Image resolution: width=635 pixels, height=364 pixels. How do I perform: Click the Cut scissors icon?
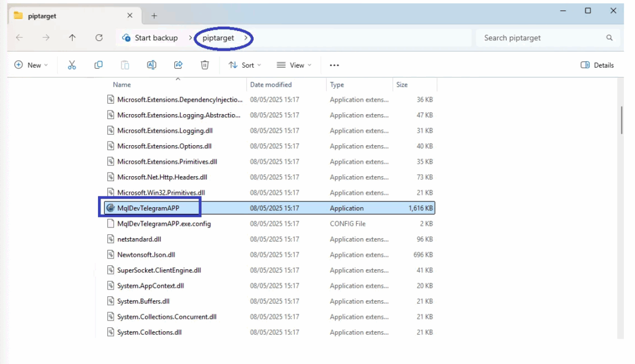[72, 65]
